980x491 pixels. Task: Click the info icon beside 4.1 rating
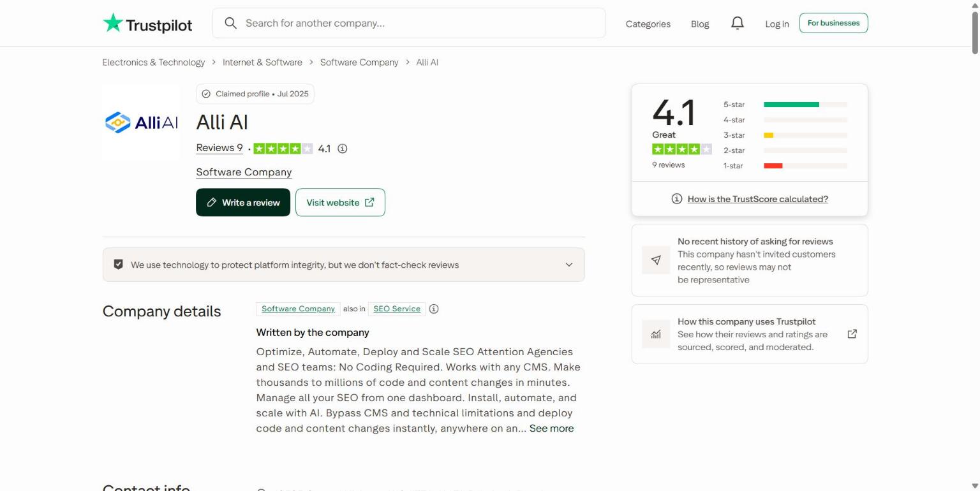point(343,149)
